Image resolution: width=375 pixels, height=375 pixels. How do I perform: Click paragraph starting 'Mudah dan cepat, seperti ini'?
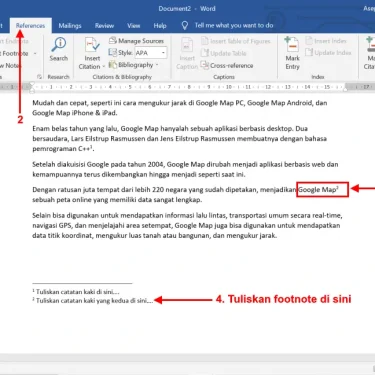(x=179, y=108)
